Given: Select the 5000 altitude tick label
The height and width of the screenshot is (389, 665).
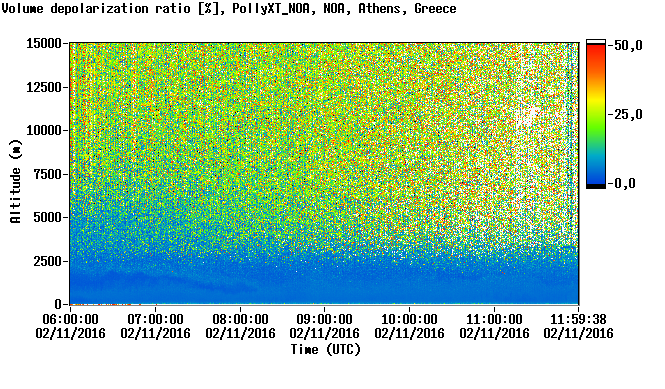Looking at the screenshot, I should 47,217.
